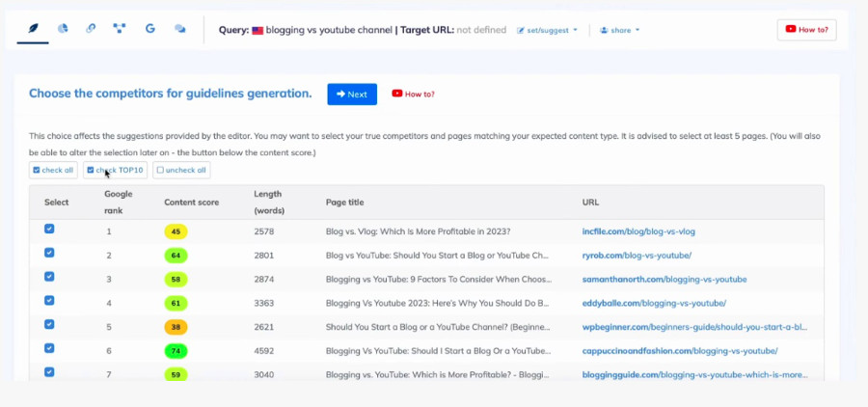Click the How to? button top right
868x407 pixels.
[806, 29]
